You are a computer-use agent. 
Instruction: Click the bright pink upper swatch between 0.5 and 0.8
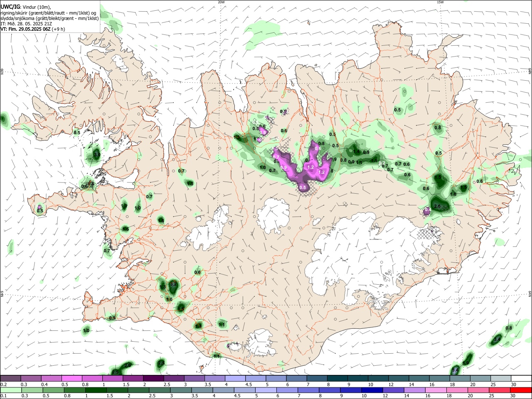click(x=71, y=378)
